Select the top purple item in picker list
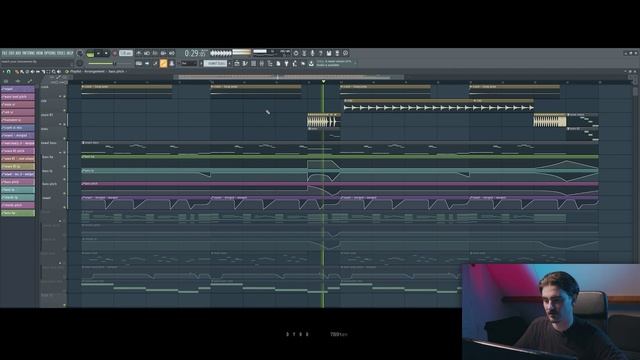The width and height of the screenshot is (640, 360). (x=18, y=89)
